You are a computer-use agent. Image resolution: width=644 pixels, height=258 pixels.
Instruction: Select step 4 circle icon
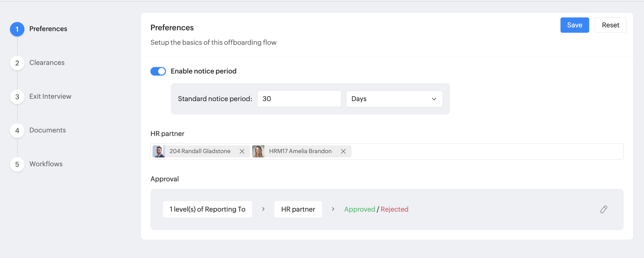tap(17, 130)
